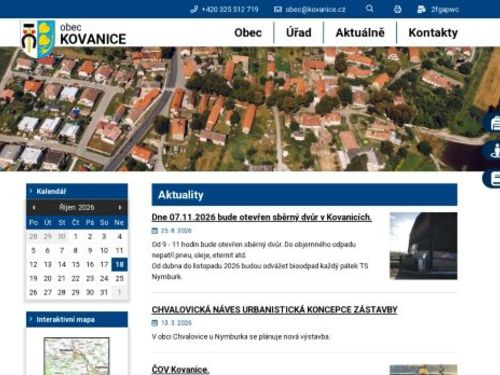The image size is (500, 375).
Task: Go to previous month in calendar
Action: point(34,207)
